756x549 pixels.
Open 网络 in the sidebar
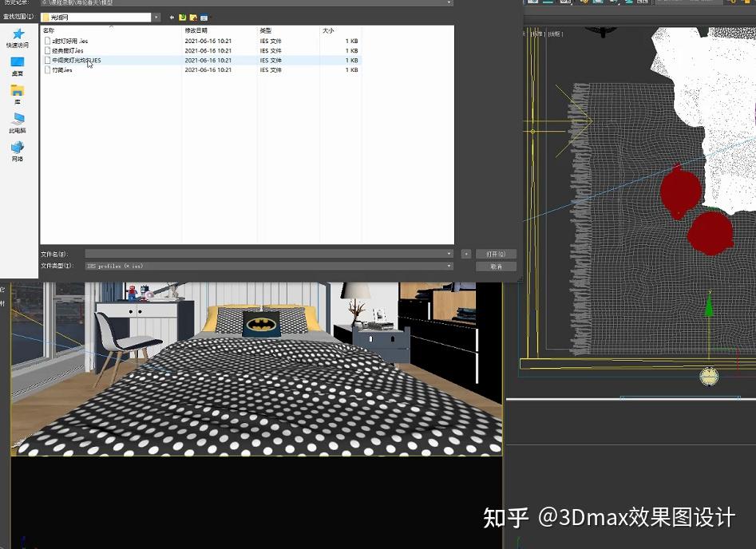pyautogui.click(x=18, y=148)
